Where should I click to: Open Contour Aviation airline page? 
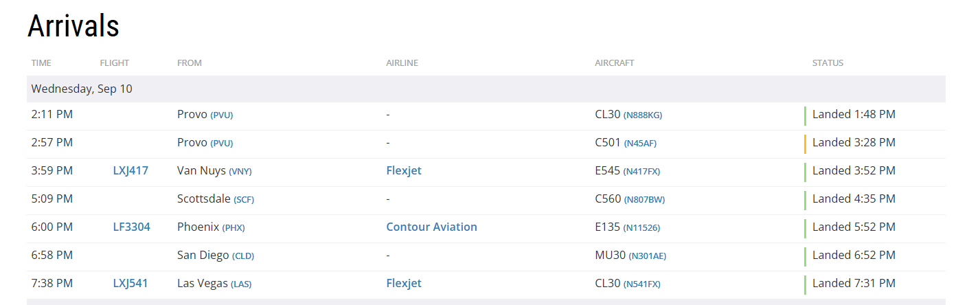pyautogui.click(x=431, y=227)
